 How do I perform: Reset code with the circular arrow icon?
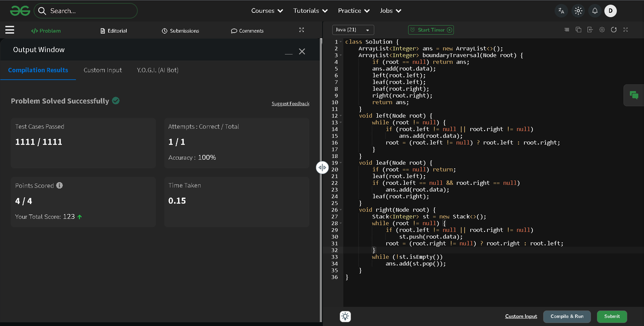coord(613,30)
